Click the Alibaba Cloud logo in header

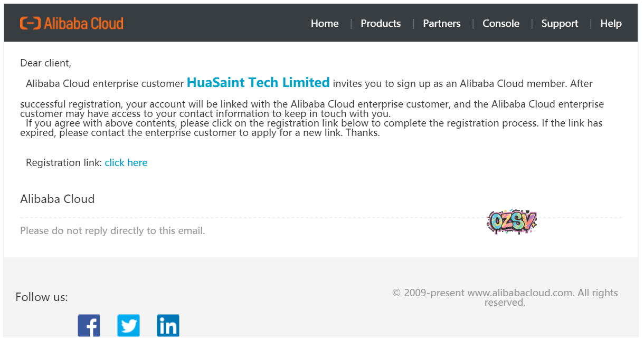72,23
